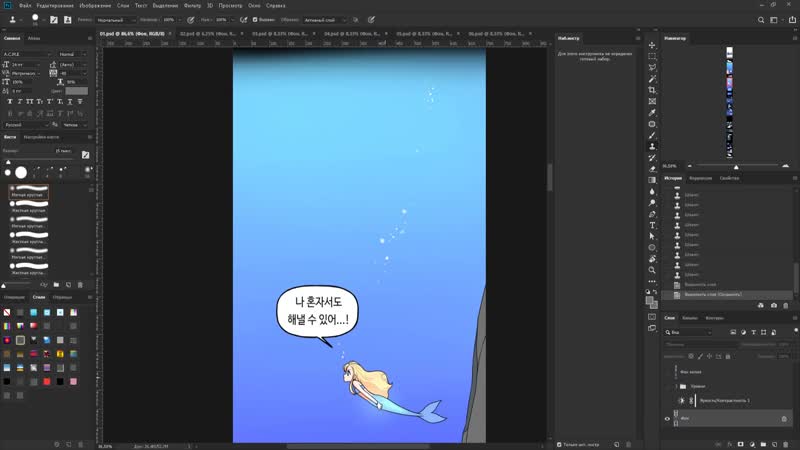Select the Pen tool

click(x=652, y=214)
